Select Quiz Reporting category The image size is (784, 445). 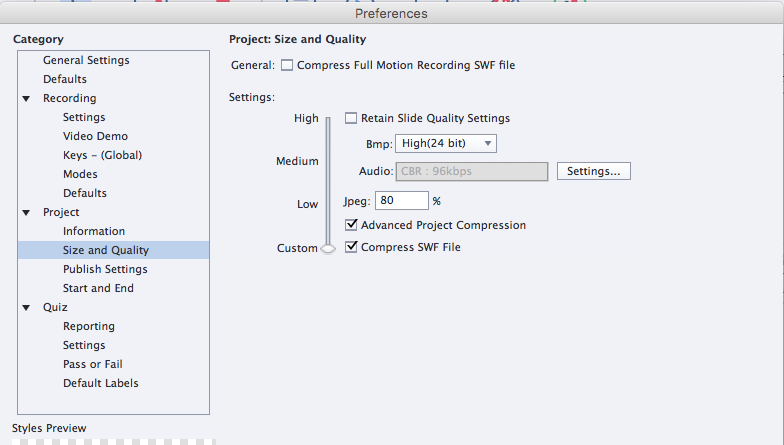(x=89, y=326)
